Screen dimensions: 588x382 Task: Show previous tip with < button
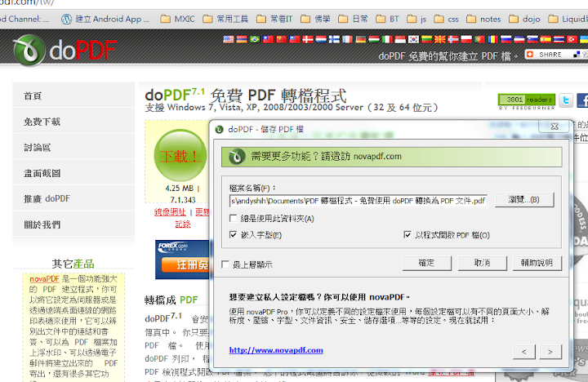point(523,352)
